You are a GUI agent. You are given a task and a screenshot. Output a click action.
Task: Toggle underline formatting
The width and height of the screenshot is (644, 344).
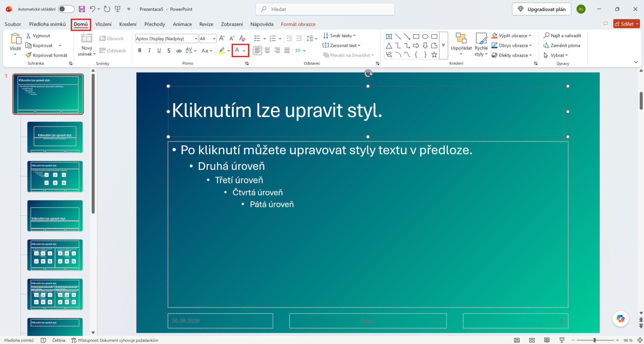coord(159,51)
